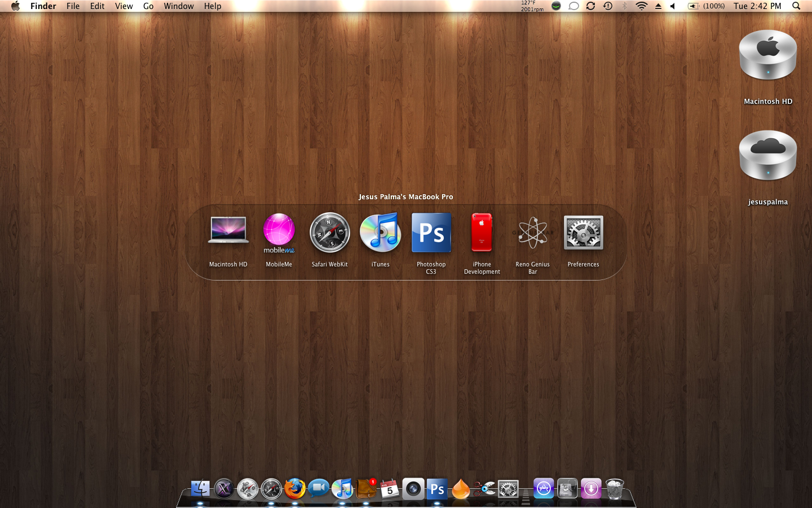Open Photoshop CS3 from the launcher overlay
The width and height of the screenshot is (812, 508).
point(431,233)
